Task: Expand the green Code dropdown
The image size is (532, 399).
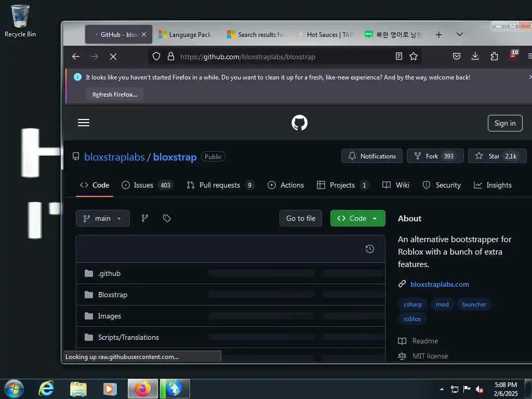Action: [358, 218]
